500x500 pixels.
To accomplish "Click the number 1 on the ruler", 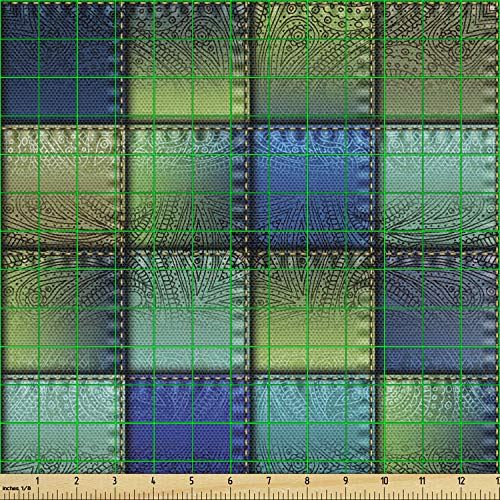I will point(37,481).
